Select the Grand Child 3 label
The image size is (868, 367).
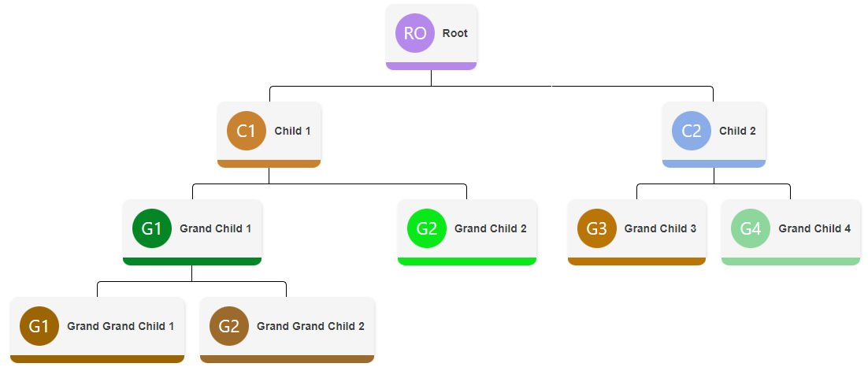(x=660, y=228)
